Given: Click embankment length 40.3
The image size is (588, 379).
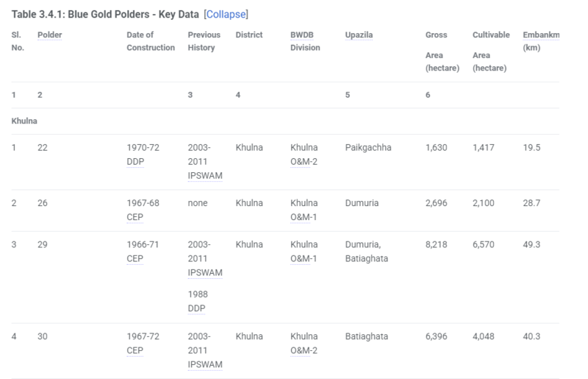Looking at the screenshot, I should 531,336.
